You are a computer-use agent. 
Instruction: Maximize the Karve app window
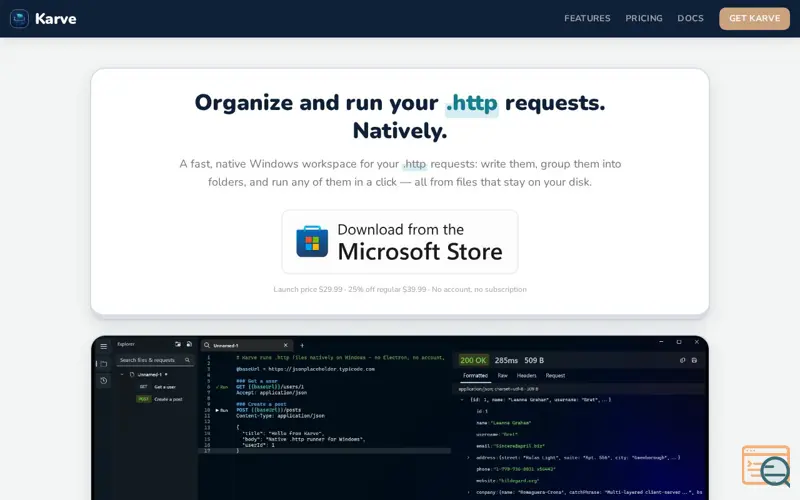pos(679,342)
